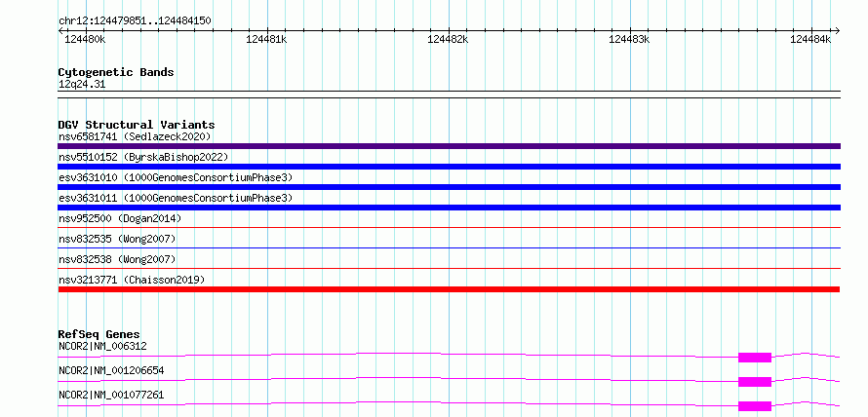The width and height of the screenshot is (868, 417).
Task: Click the magenta exon of NCOR2|NM_001077261
Action: tap(755, 406)
